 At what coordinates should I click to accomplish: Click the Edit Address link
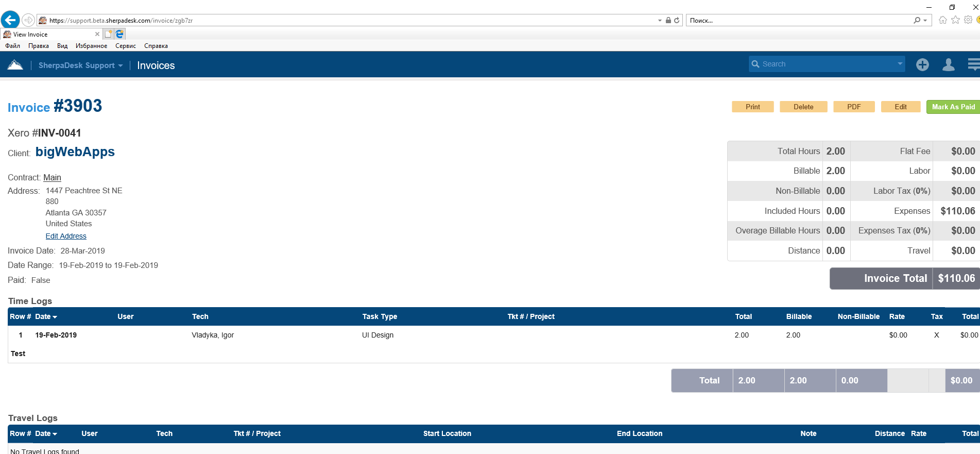coord(66,236)
